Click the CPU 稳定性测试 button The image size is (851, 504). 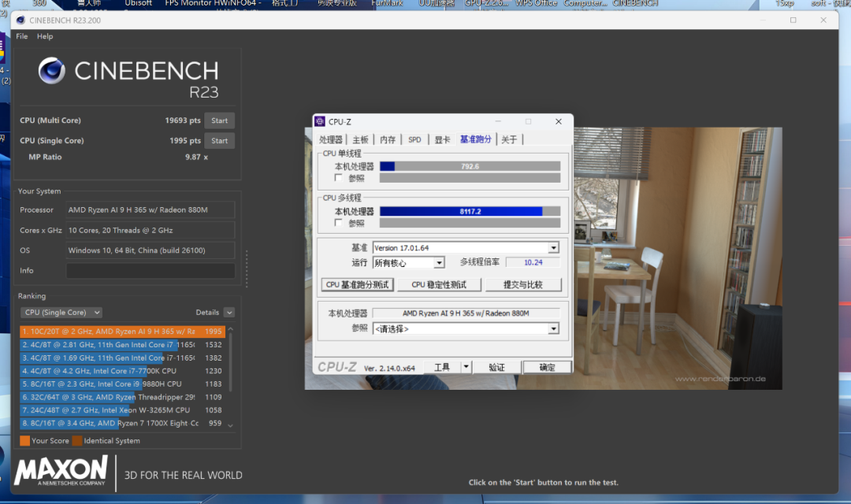coord(439,285)
